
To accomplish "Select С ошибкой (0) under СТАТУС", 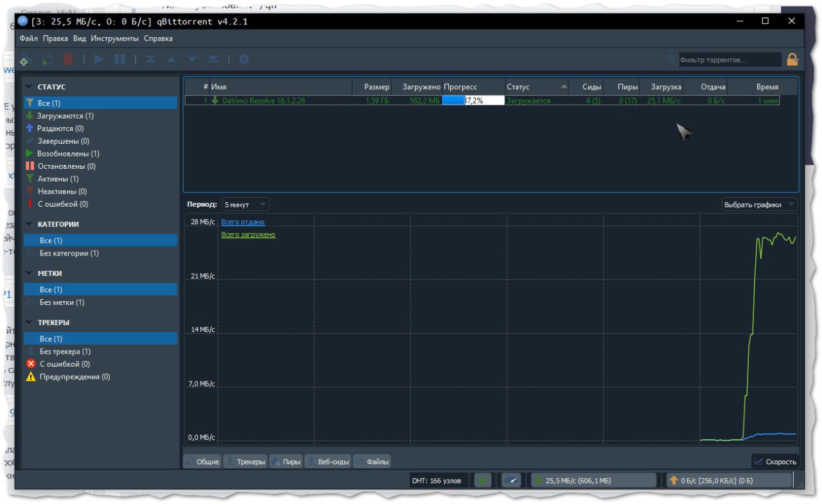I will tap(100, 204).
